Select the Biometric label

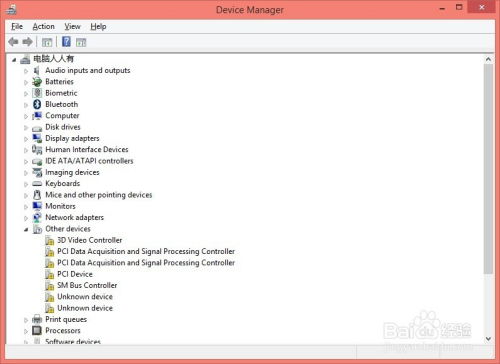61,93
